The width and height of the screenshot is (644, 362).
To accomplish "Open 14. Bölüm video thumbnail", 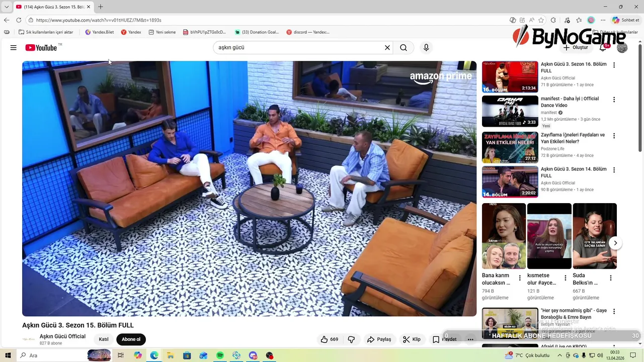I will (x=510, y=182).
